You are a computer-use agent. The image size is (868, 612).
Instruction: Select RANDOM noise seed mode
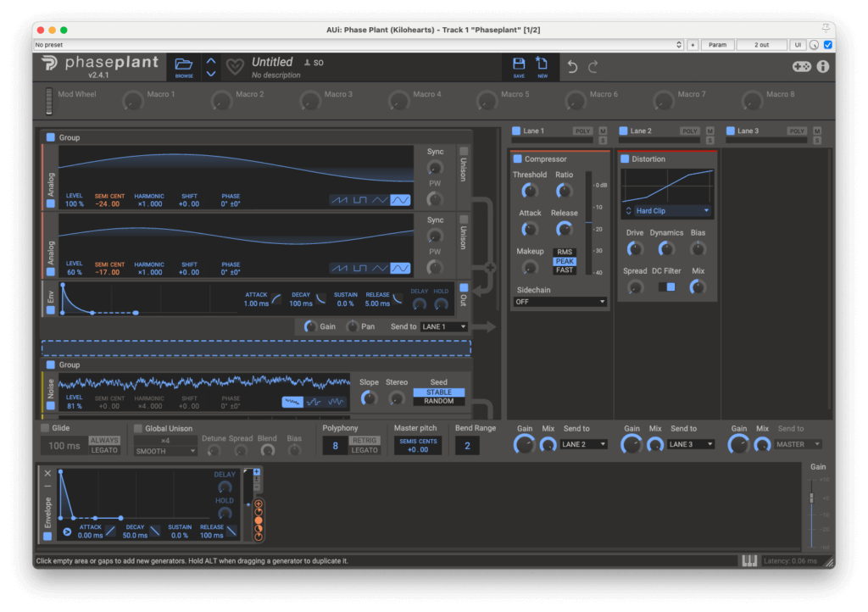(x=439, y=401)
